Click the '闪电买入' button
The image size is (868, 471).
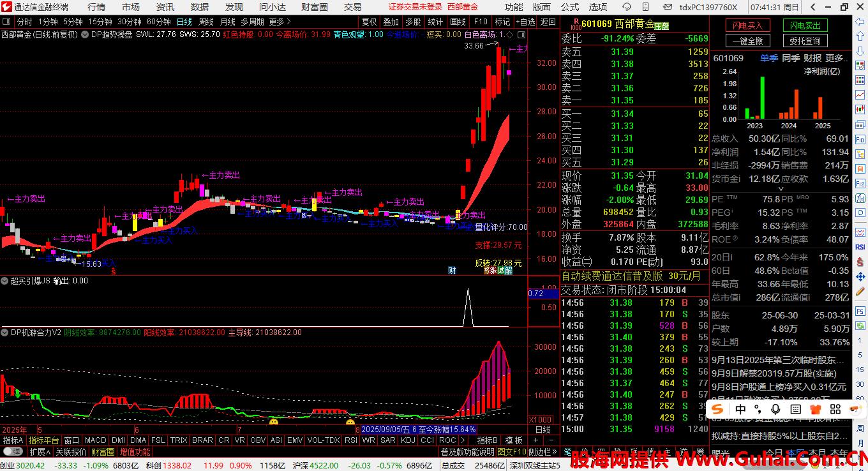(748, 26)
